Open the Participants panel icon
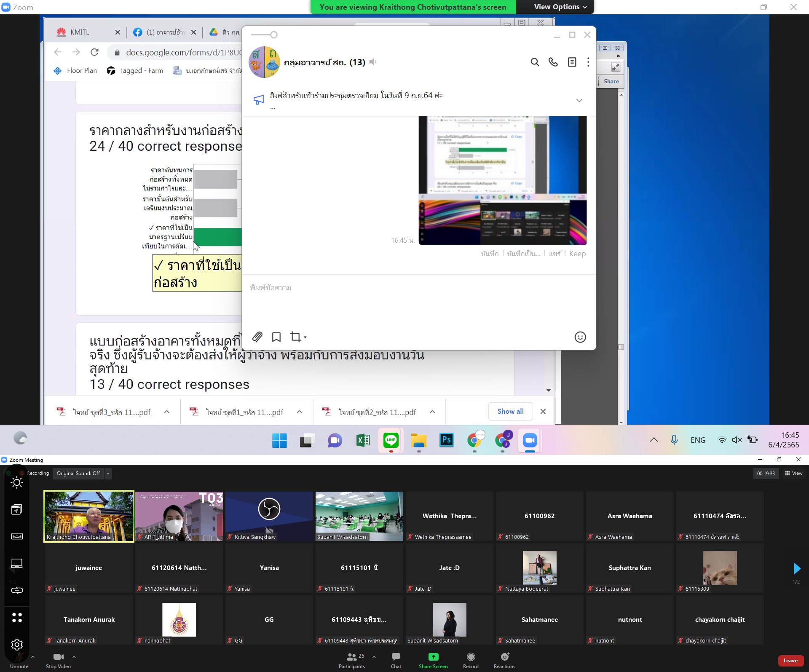The width and height of the screenshot is (809, 672). point(352,657)
